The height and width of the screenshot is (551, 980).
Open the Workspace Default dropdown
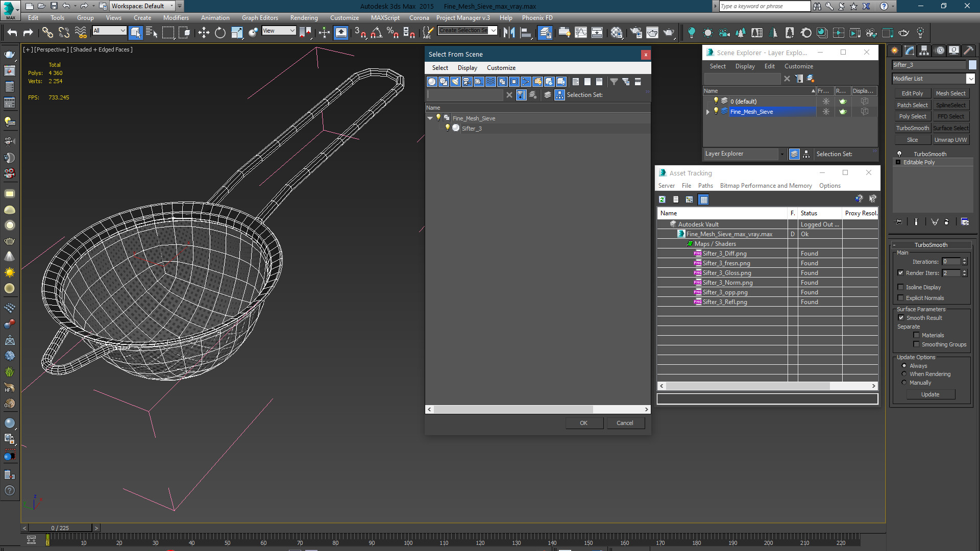[x=171, y=6]
